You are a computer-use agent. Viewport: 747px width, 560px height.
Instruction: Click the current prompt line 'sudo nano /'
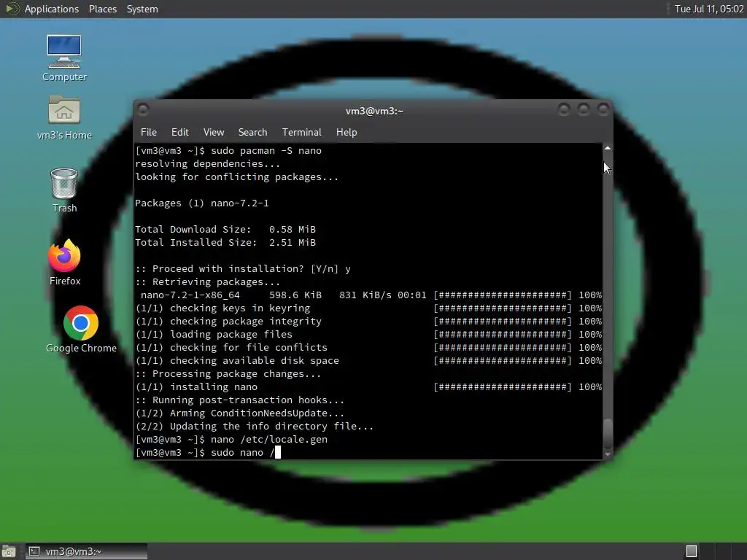pos(208,453)
